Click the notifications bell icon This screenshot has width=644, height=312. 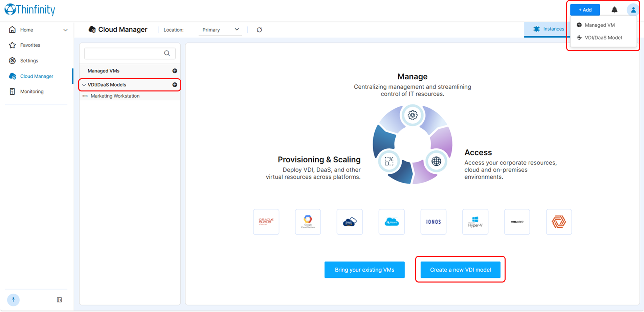coord(614,10)
